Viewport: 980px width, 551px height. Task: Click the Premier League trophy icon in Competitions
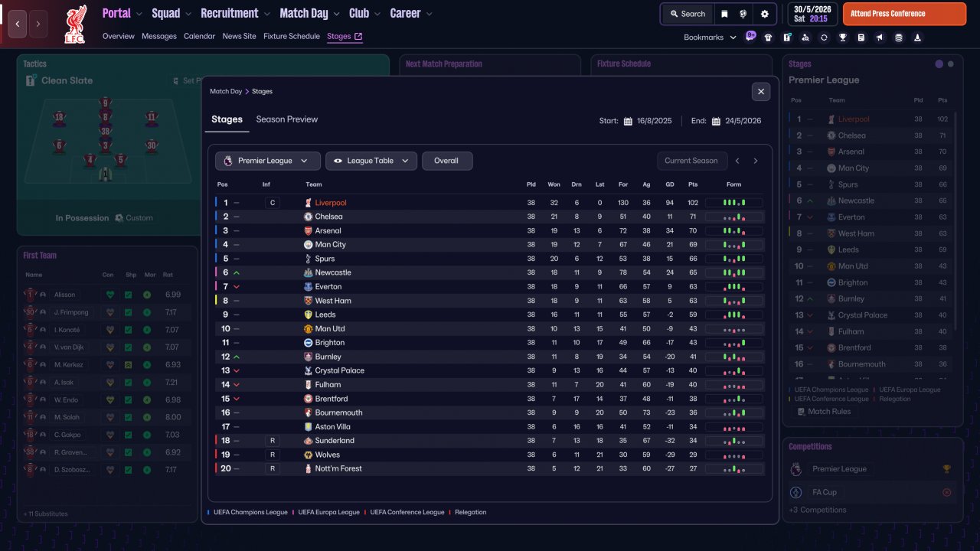947,469
